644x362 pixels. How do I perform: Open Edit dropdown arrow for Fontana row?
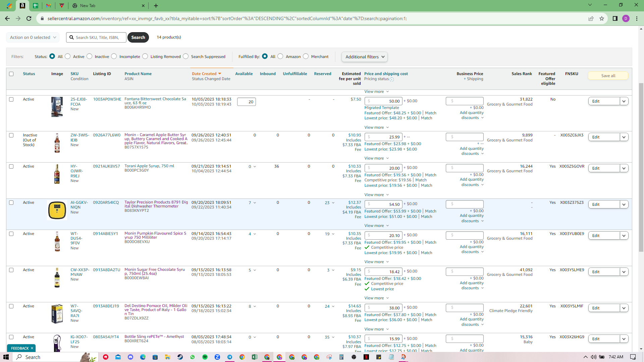coord(624,101)
